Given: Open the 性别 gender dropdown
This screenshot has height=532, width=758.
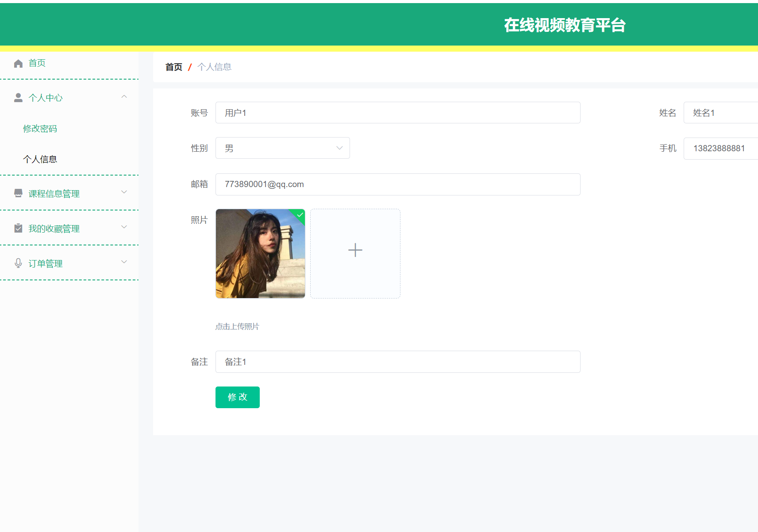Looking at the screenshot, I should pos(283,148).
